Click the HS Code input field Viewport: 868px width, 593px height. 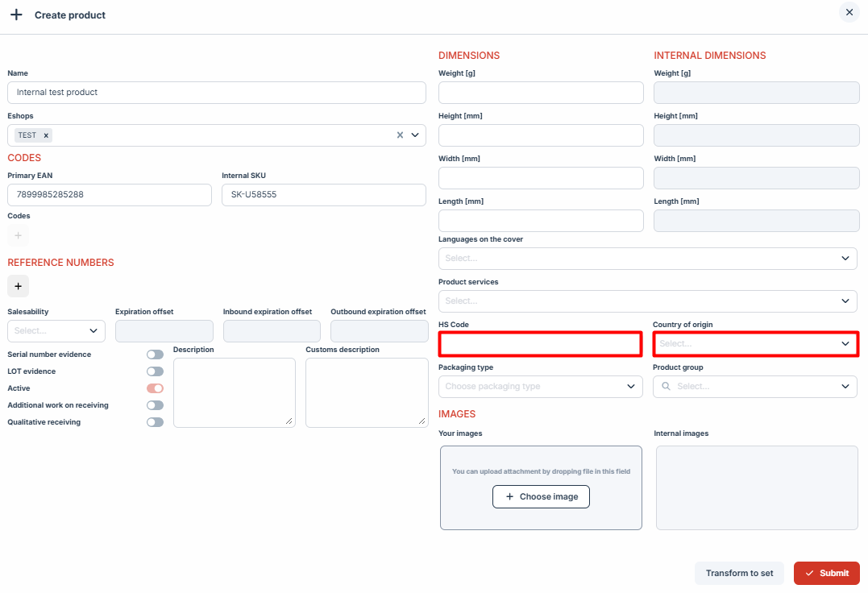tap(540, 344)
